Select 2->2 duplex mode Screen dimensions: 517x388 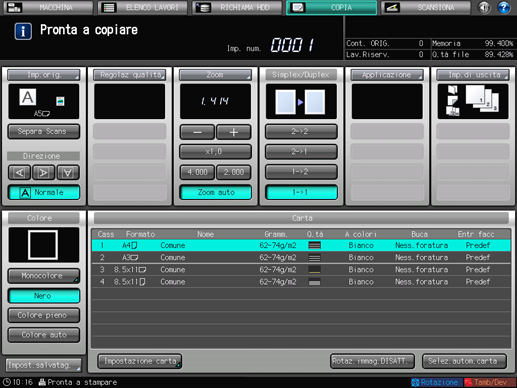coord(301,131)
